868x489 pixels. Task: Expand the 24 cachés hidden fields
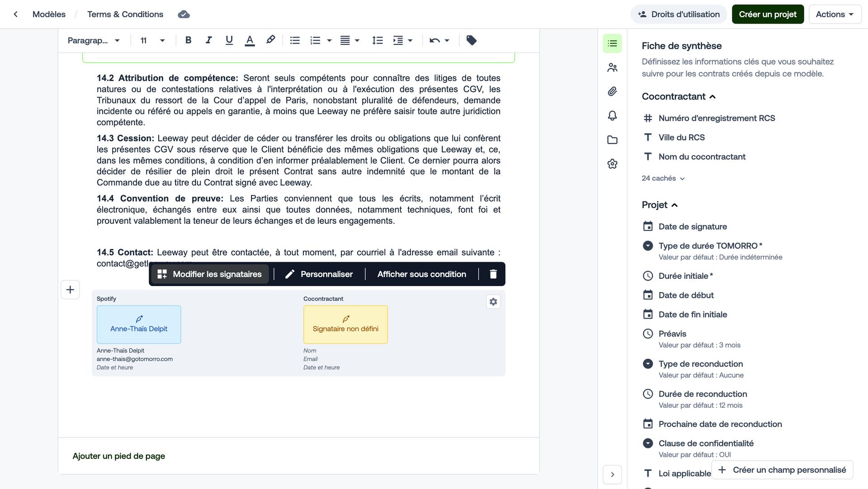point(663,179)
